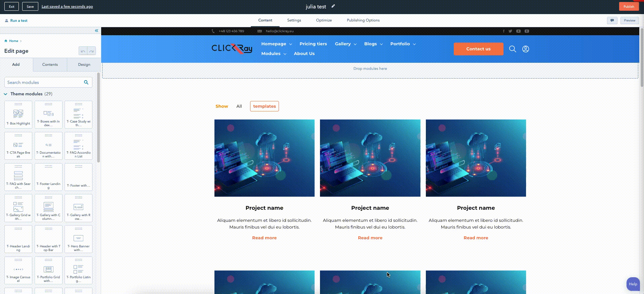Collapse the left sidebar with double chevron

(x=96, y=31)
